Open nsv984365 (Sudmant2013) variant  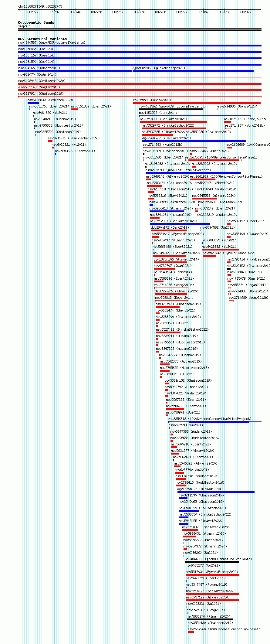pos(39,68)
